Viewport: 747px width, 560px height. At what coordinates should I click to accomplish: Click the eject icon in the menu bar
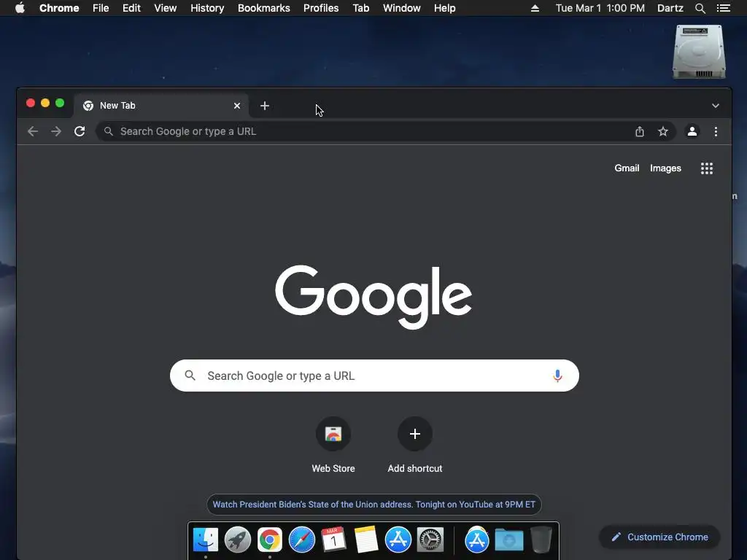[x=535, y=8]
